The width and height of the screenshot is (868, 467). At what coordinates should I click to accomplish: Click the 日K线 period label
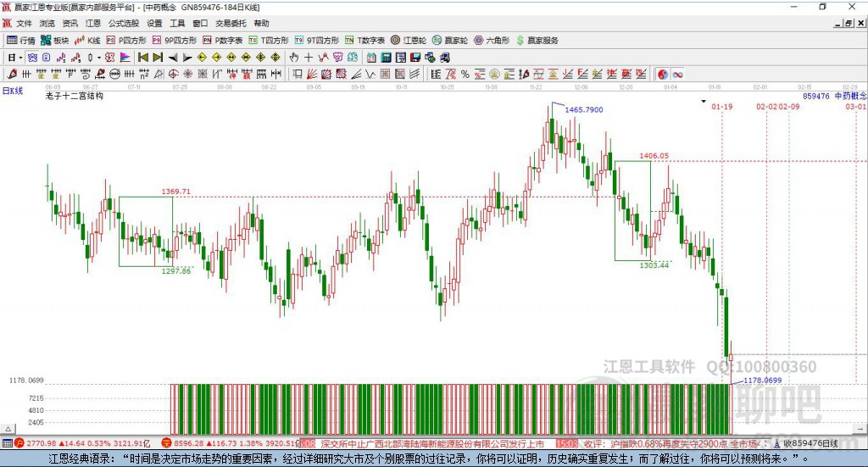click(12, 91)
